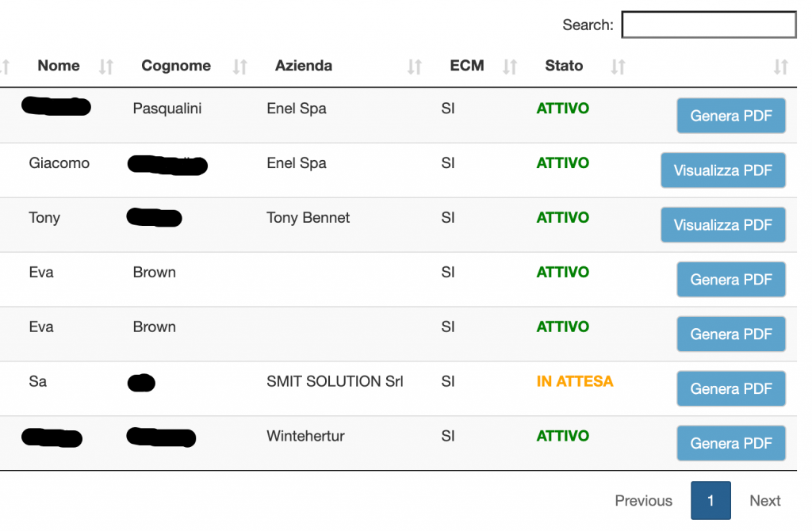Go to the Previous page
Screen dimensions: 812x531
tap(643, 501)
